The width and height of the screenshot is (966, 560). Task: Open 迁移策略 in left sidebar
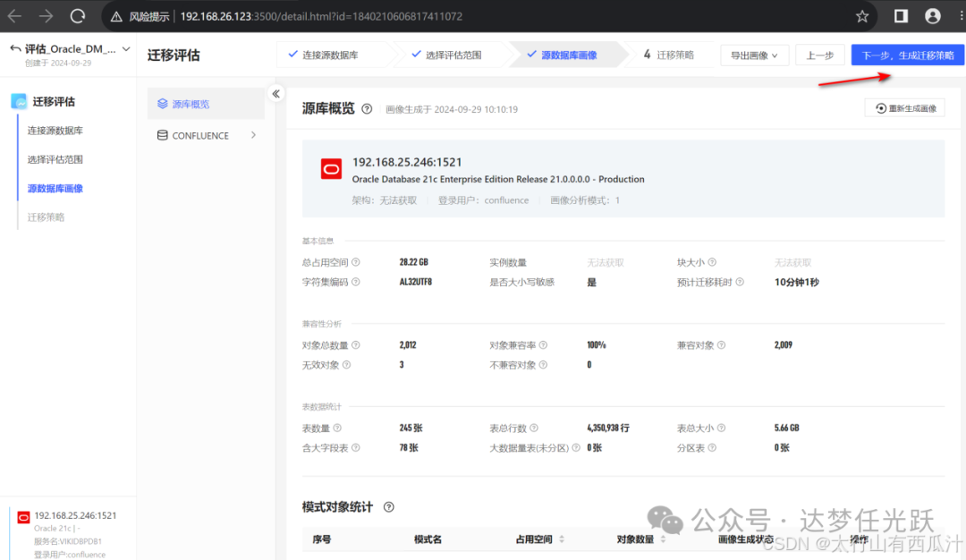46,217
